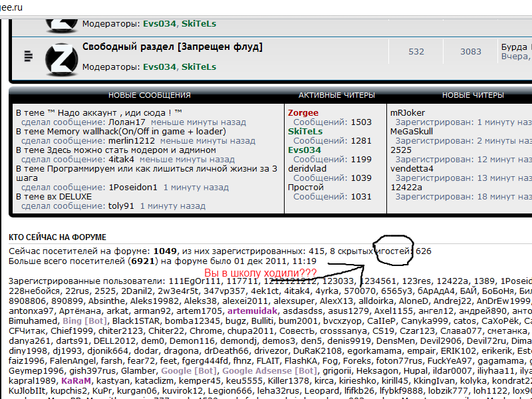Click the АКТИВНЫЕ ЧИТЕРЫ column header
The image size is (532, 399).
[x=336, y=95]
